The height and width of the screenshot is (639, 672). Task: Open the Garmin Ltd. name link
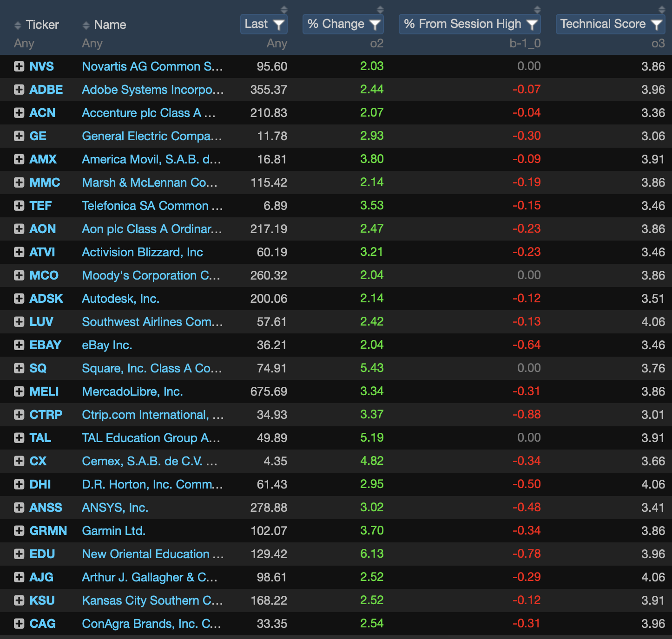[x=114, y=531]
